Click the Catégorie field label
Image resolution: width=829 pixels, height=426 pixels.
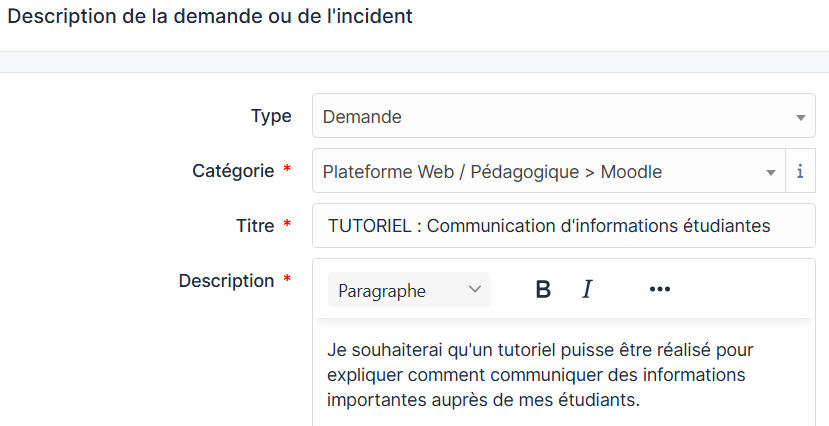(x=233, y=171)
